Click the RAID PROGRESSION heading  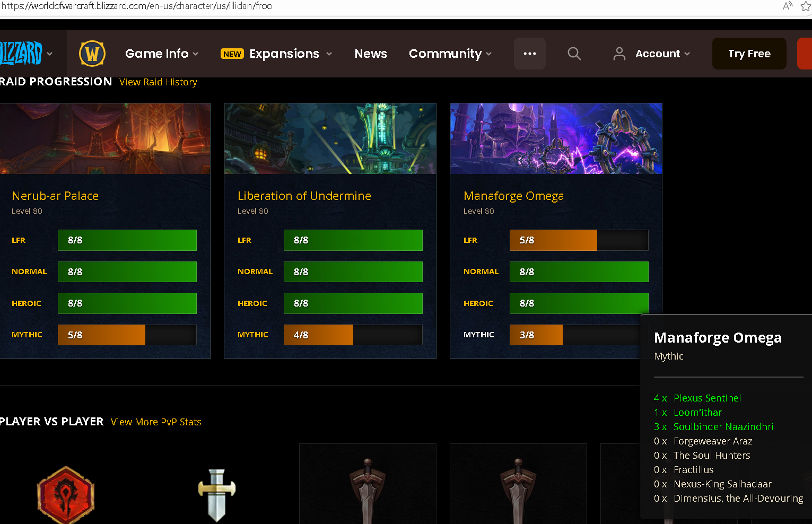(56, 82)
